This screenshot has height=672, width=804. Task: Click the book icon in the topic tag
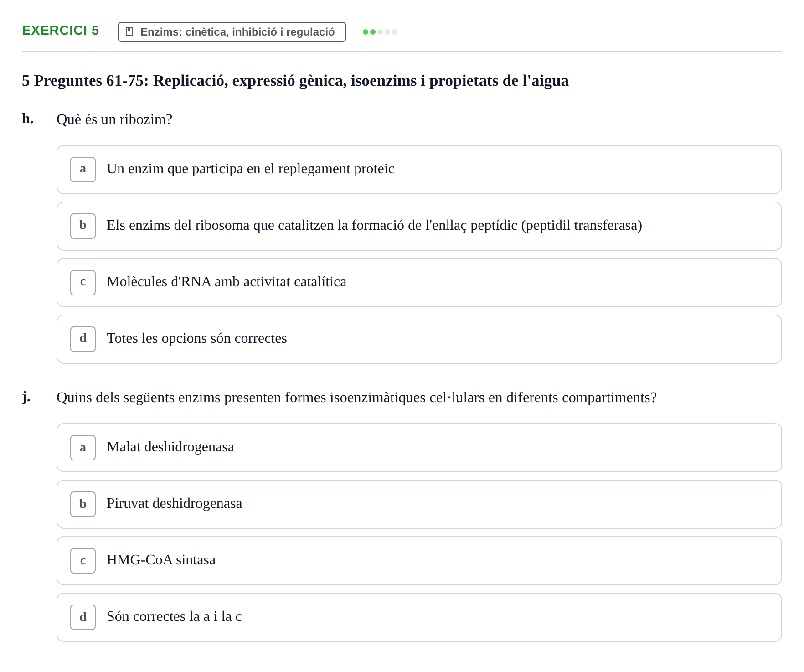[129, 32]
